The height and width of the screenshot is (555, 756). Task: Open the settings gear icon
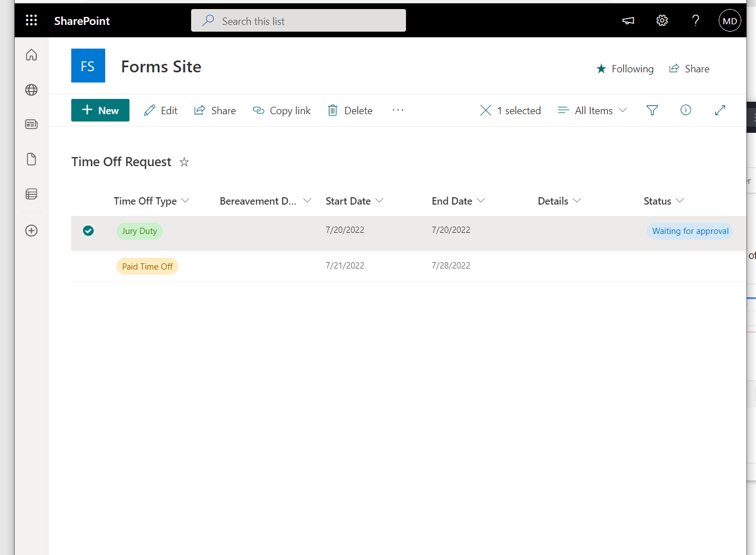click(x=662, y=20)
